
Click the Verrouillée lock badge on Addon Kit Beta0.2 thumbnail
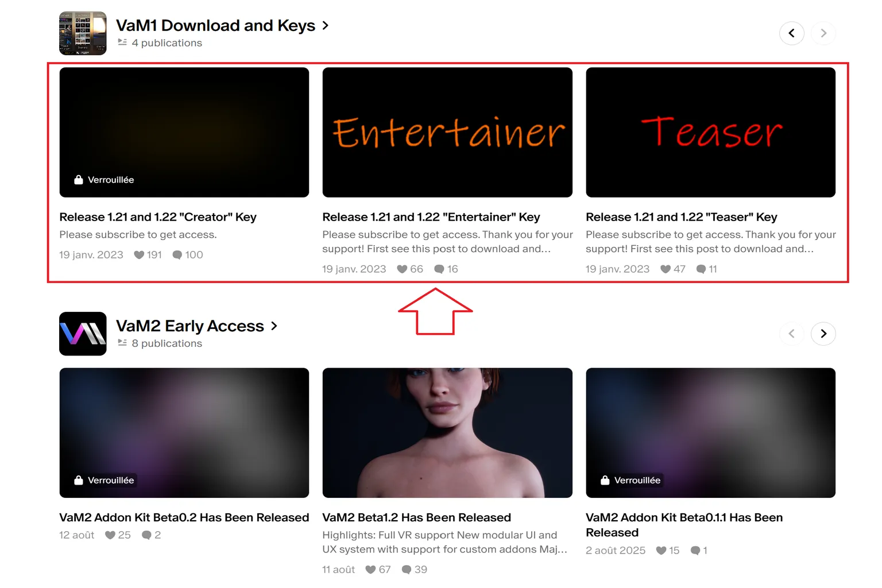point(104,480)
